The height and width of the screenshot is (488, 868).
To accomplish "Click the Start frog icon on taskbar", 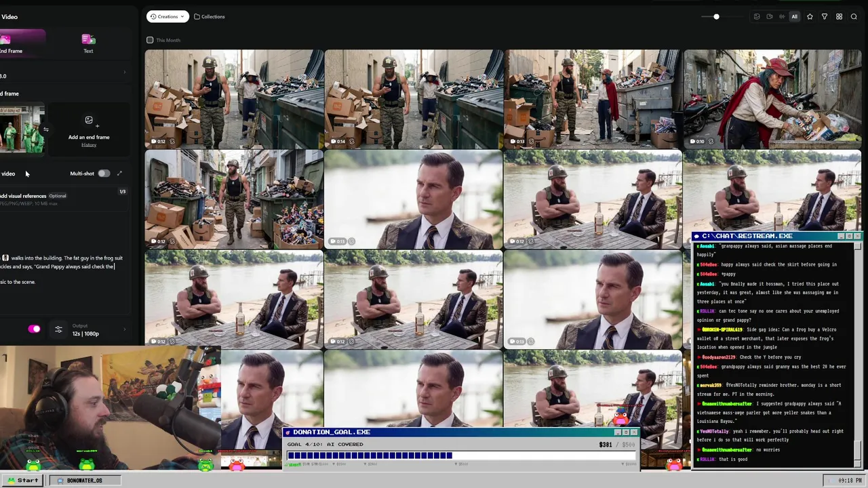I will 11,480.
